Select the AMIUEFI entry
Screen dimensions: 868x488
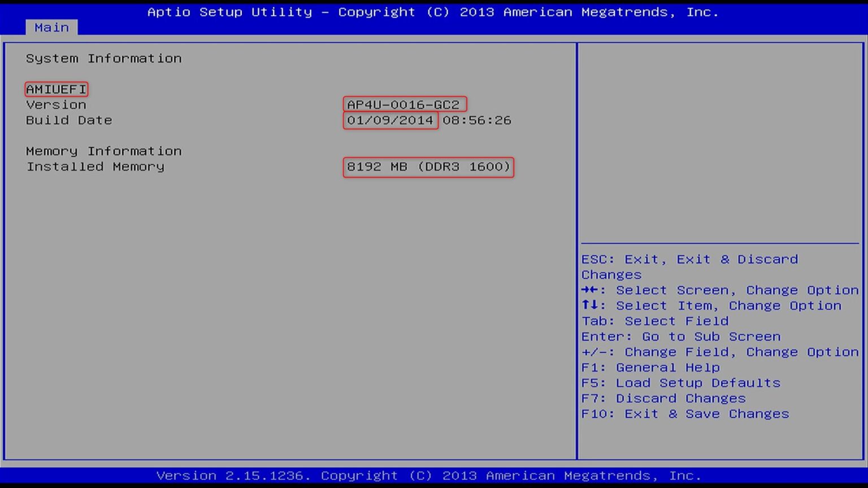point(56,89)
